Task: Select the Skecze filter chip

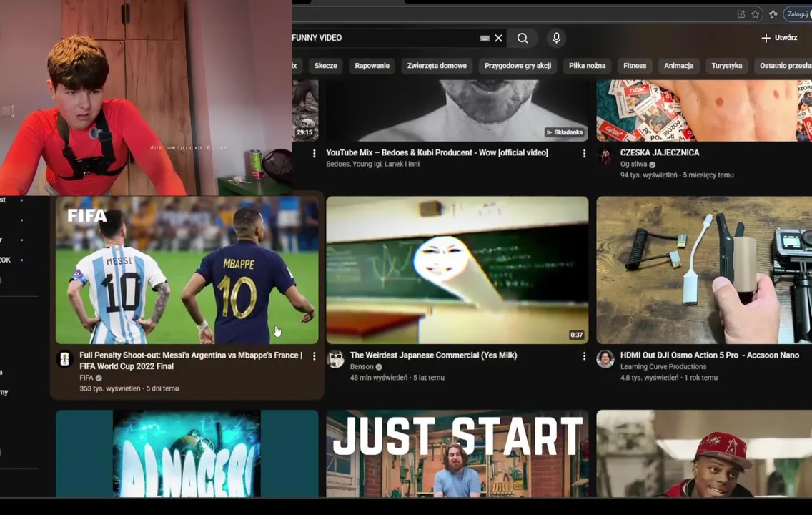Action: tap(326, 65)
